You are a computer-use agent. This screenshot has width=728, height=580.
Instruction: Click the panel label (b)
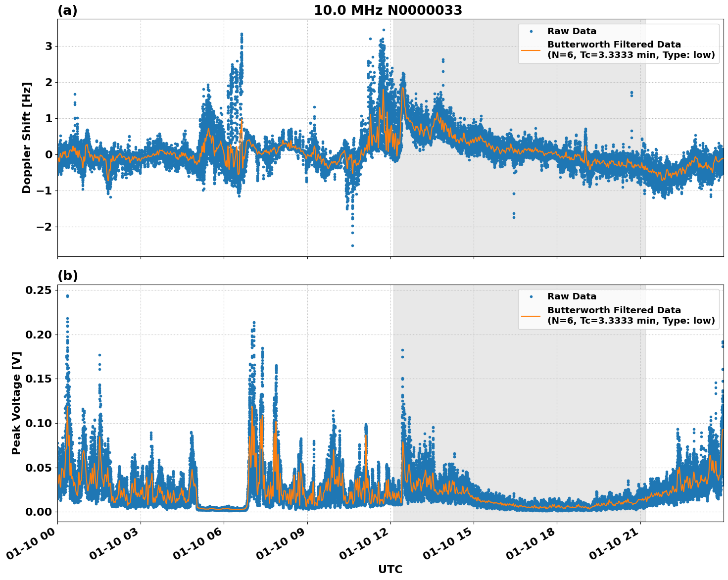pyautogui.click(x=67, y=276)
